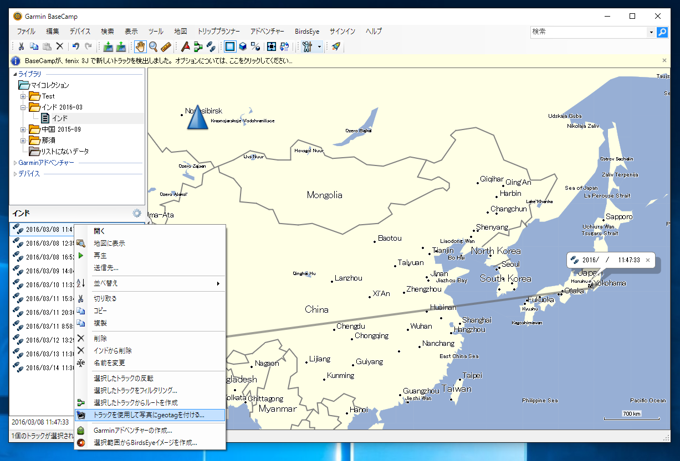Select マイコレクション in the library tree

(49, 85)
